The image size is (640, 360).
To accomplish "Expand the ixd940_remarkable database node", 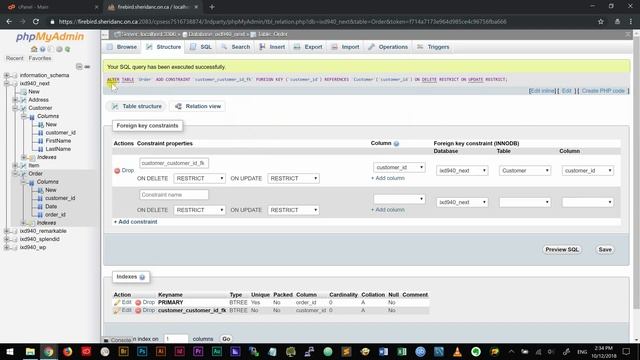I will (x=7, y=231).
